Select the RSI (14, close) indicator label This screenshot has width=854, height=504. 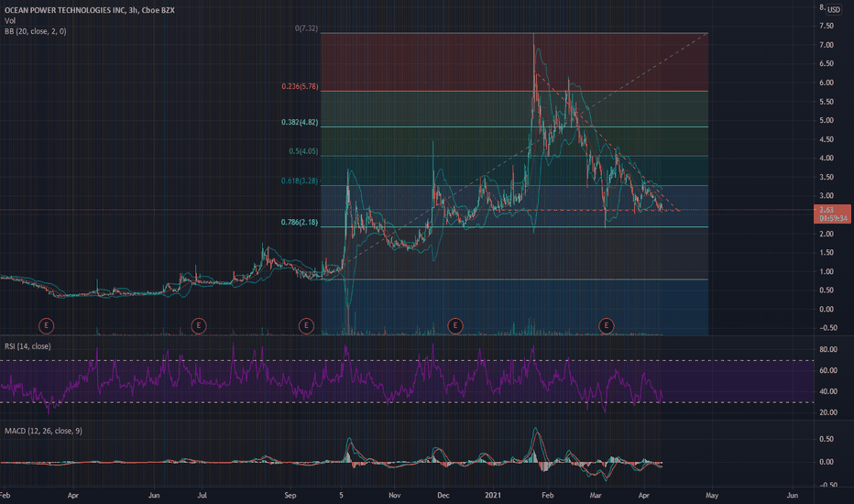pyautogui.click(x=27, y=346)
